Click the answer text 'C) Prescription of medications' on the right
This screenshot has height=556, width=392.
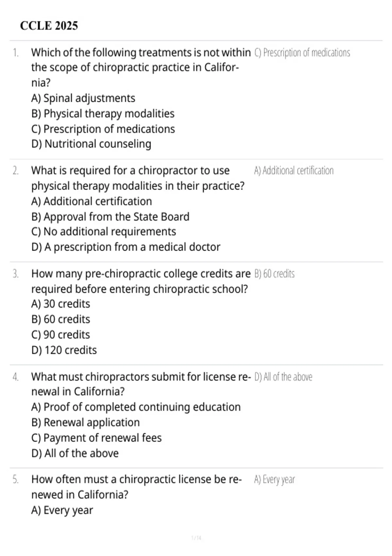tap(302, 53)
